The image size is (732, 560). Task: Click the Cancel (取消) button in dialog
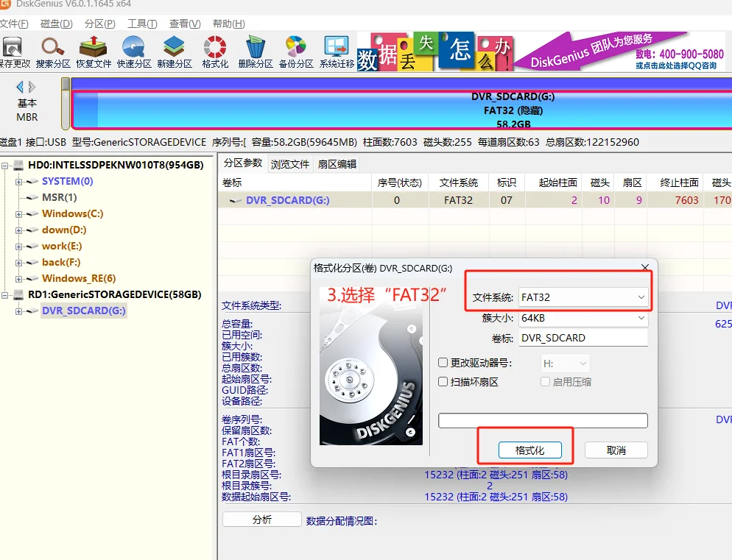pos(616,450)
